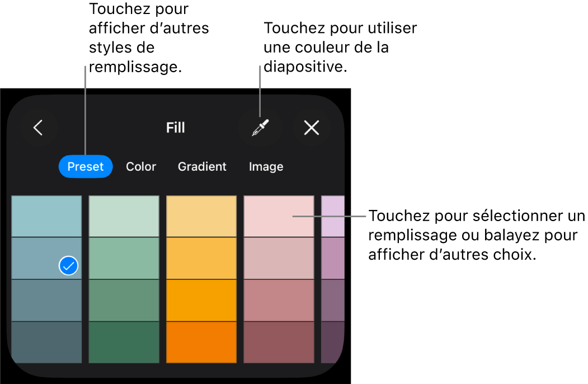The width and height of the screenshot is (588, 384).
Task: Choose the lightest teal blue swatch
Action: point(46,217)
